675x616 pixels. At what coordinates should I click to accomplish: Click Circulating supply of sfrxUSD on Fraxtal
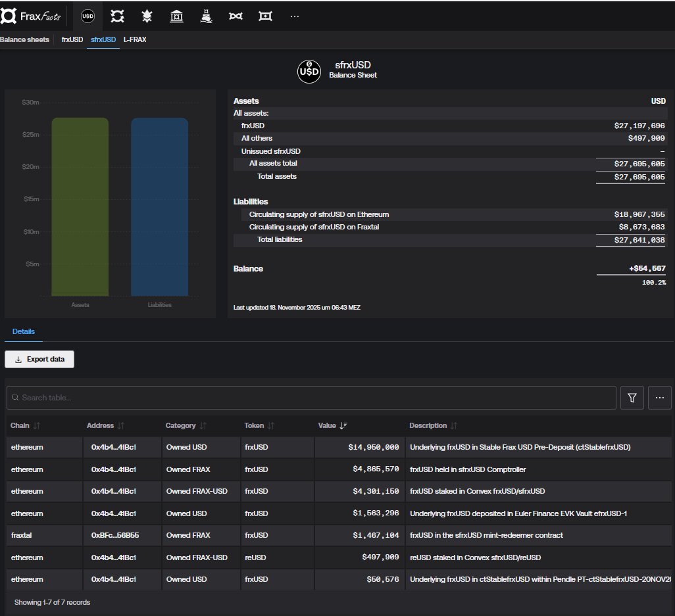click(x=314, y=227)
